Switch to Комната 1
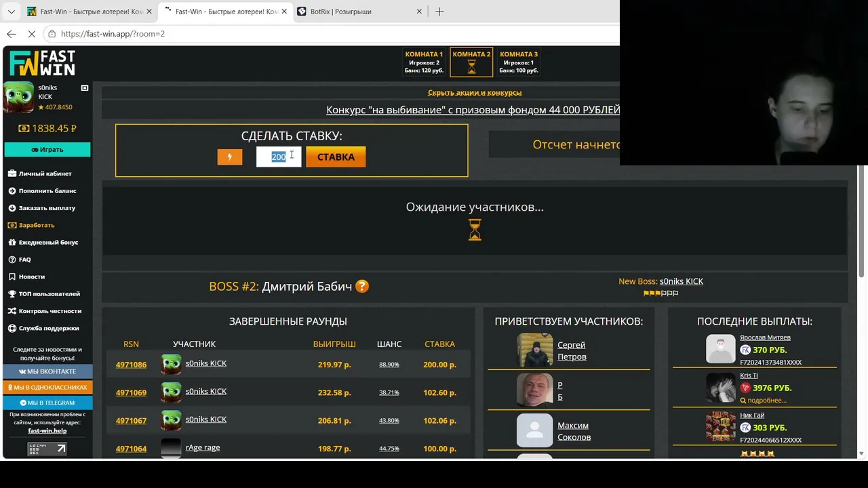The image size is (868, 488). pyautogui.click(x=424, y=62)
